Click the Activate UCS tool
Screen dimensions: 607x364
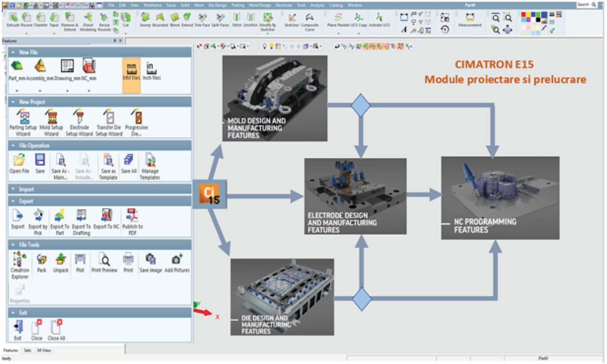[379, 20]
